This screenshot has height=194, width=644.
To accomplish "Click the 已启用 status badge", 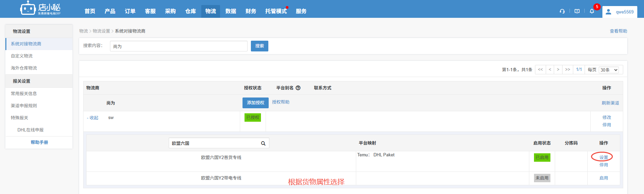I will click(x=542, y=157).
